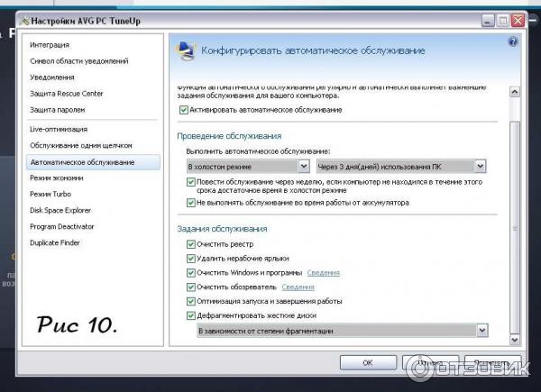Click 'Сведения' link next to Windows и программы

(x=323, y=272)
